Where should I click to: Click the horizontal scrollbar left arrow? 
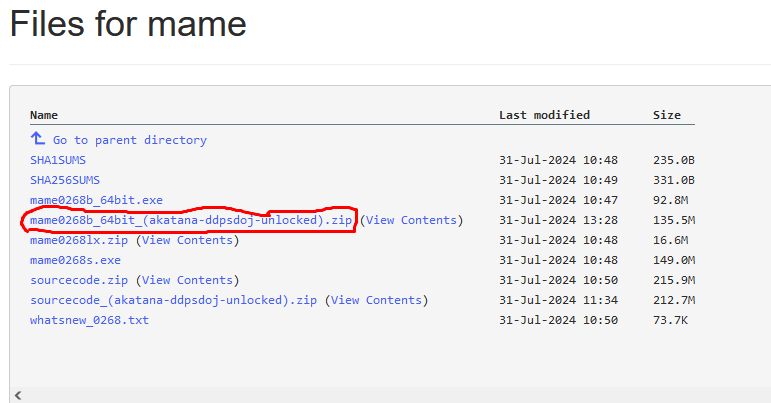tap(18, 395)
